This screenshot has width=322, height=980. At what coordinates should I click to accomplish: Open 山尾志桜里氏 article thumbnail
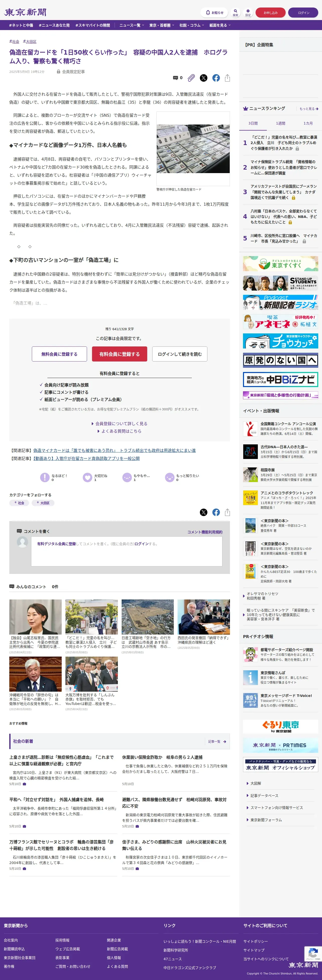[x=35, y=617]
